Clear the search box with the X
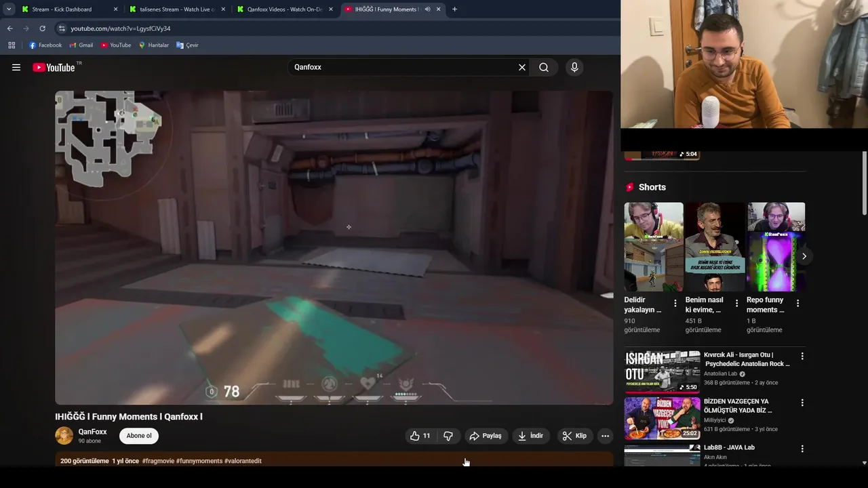868x488 pixels. pos(522,67)
